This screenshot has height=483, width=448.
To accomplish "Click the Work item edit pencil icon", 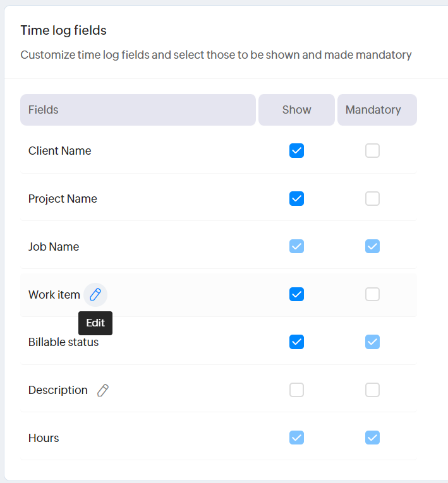I will 95,294.
